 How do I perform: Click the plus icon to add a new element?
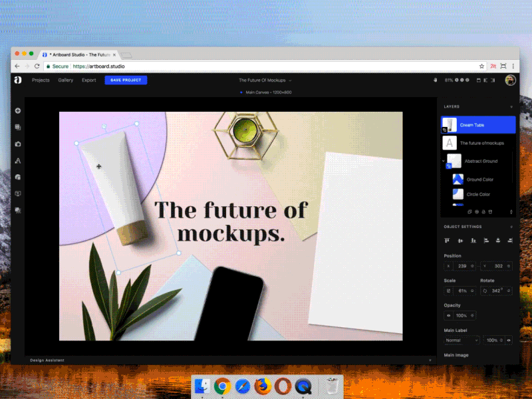(x=18, y=110)
